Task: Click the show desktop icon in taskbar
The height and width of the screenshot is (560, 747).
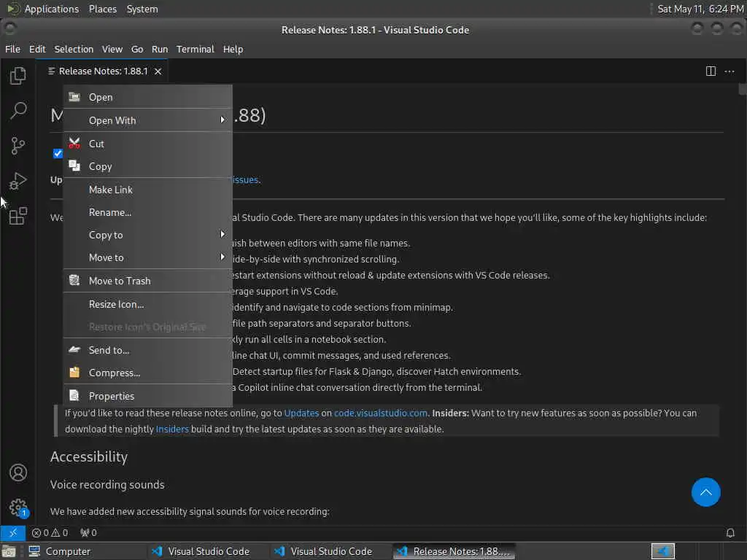Action: [x=9, y=551]
